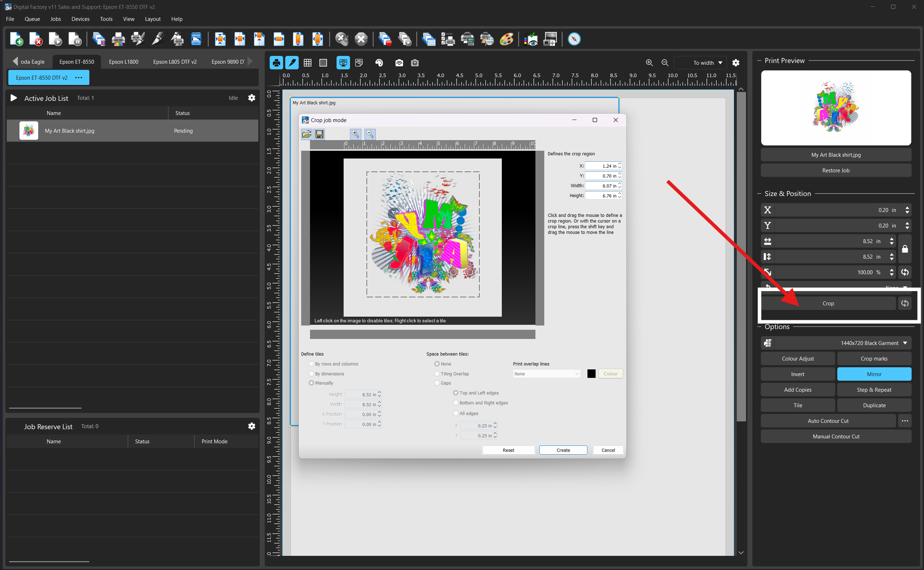The image size is (924, 570).
Task: Switch to Epson L1800 tab
Action: tap(124, 62)
